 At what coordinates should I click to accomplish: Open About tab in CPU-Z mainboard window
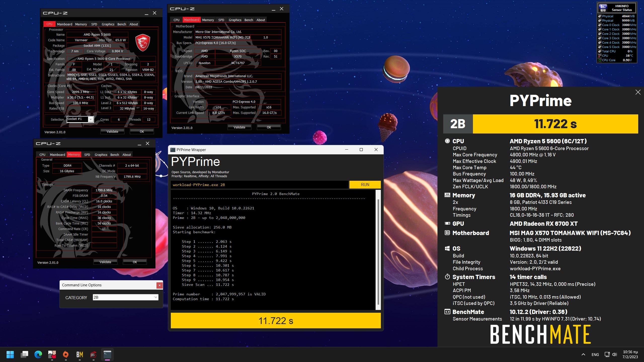click(261, 20)
